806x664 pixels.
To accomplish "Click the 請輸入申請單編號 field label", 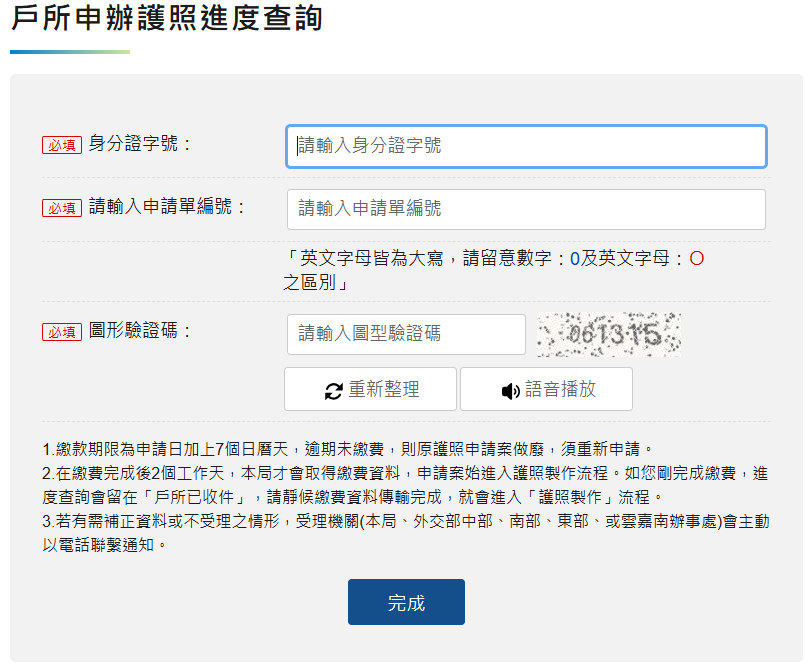I will 167,207.
